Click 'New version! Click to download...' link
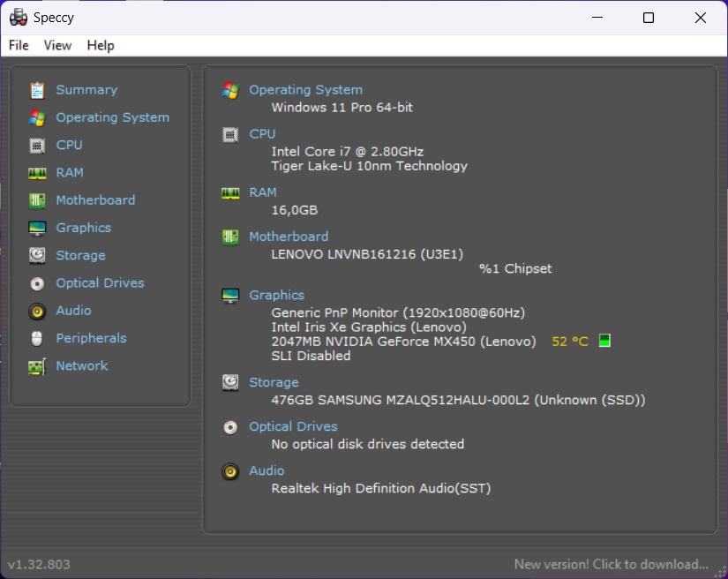 pos(612,565)
